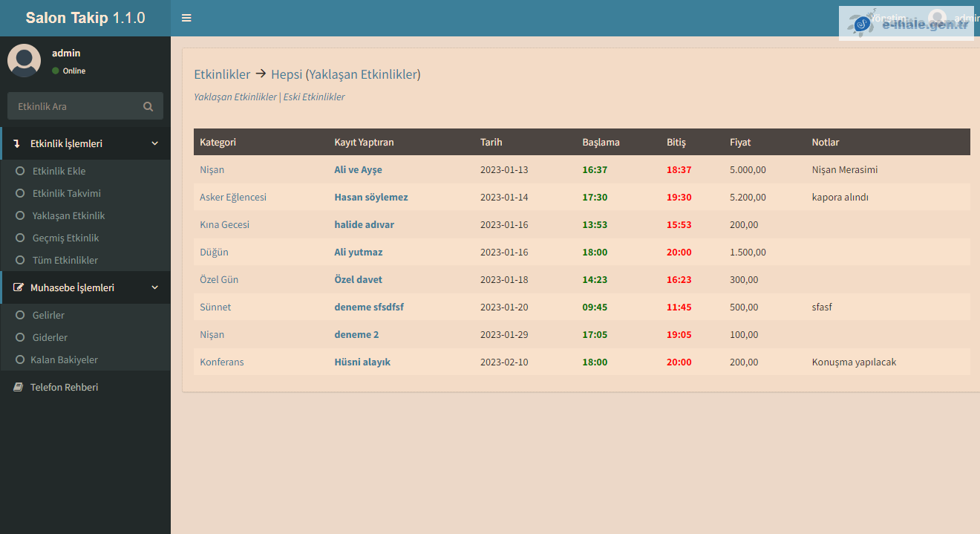The image size is (980, 534).
Task: Click the Muhasebe İşlemleri edit icon
Action: tap(19, 287)
